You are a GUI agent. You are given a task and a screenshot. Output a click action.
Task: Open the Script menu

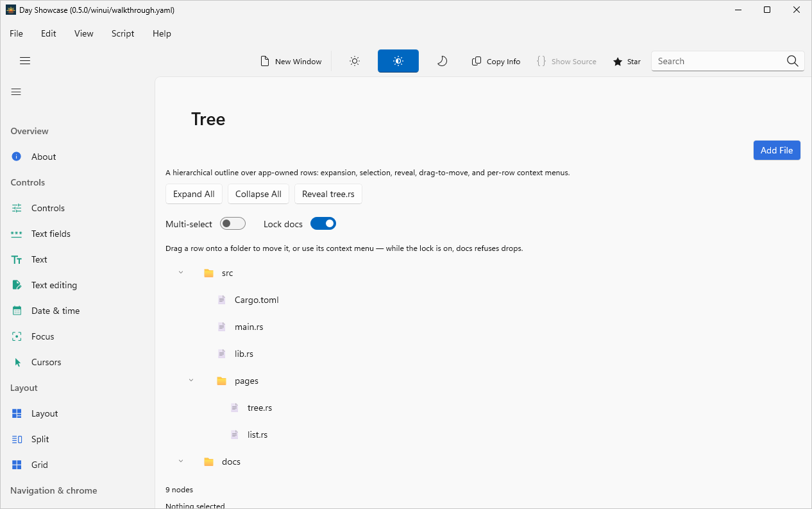point(123,33)
